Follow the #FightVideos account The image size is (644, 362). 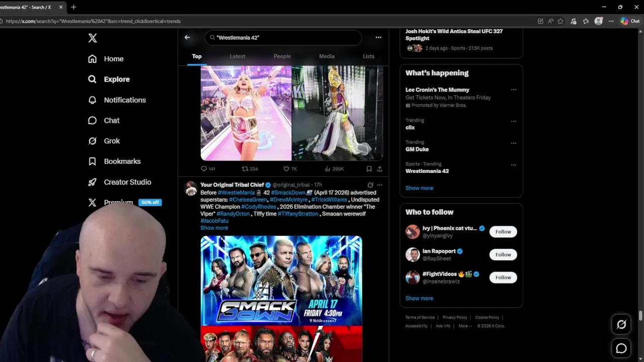tap(503, 278)
